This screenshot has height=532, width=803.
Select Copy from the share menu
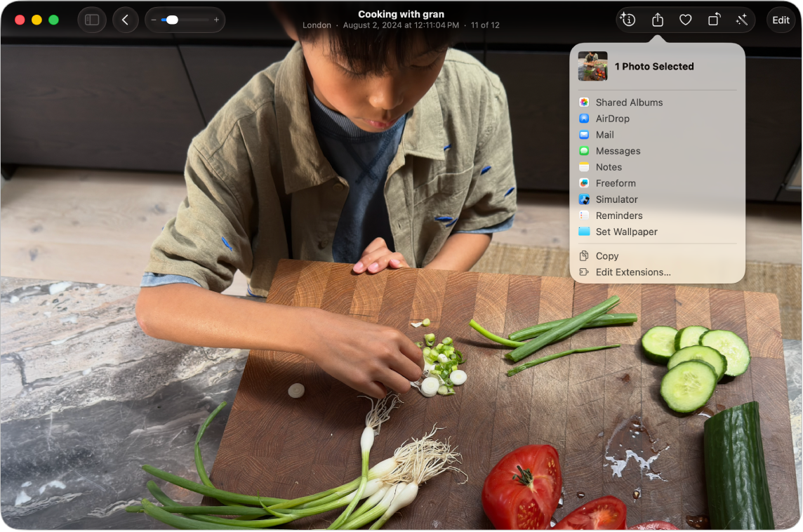click(605, 255)
